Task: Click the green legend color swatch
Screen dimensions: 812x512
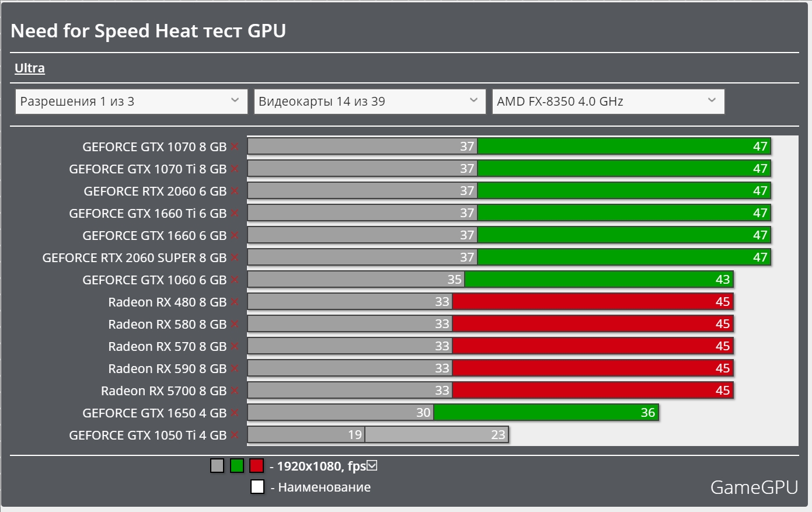Action: [237, 466]
